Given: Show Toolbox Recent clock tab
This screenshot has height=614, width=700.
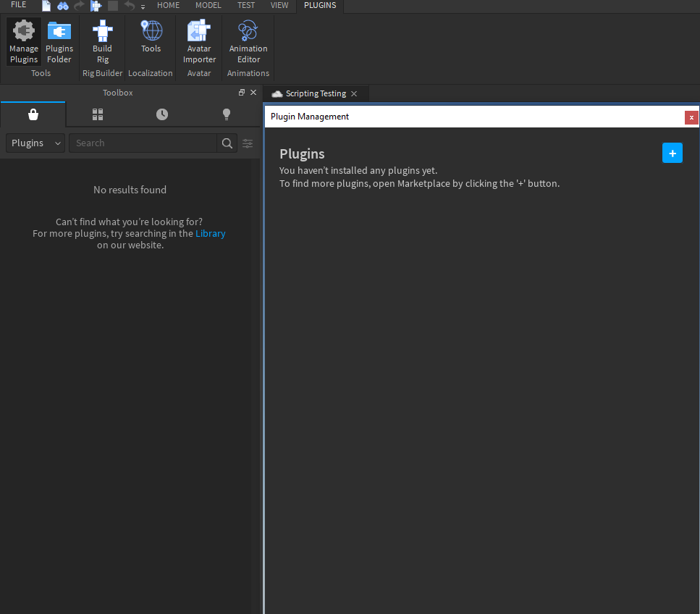Looking at the screenshot, I should pyautogui.click(x=162, y=114).
